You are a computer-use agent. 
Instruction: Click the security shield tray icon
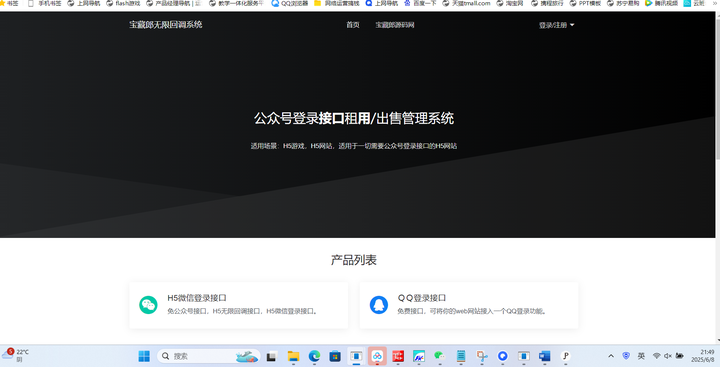coord(626,356)
